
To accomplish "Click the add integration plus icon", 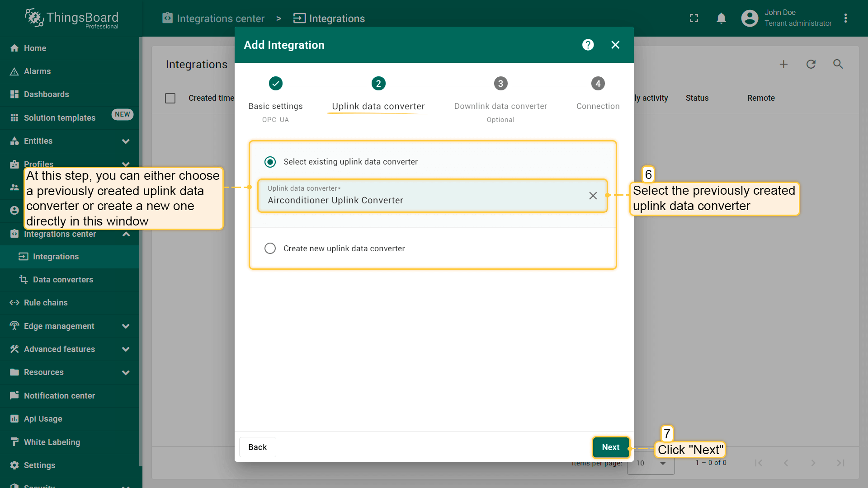I will (x=783, y=64).
